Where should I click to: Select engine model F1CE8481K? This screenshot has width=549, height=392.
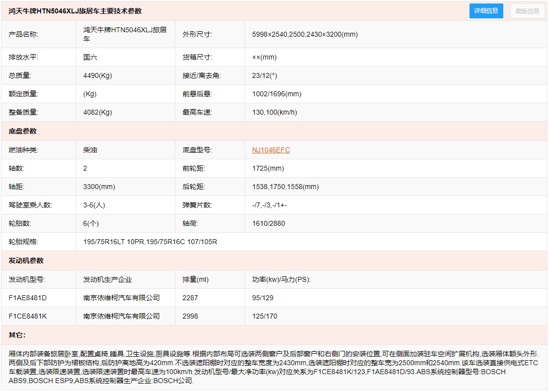[x=28, y=316]
